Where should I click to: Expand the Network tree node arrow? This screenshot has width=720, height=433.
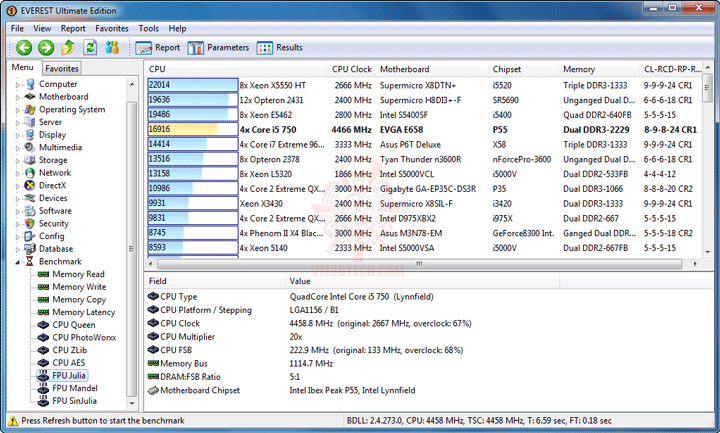coord(17,173)
